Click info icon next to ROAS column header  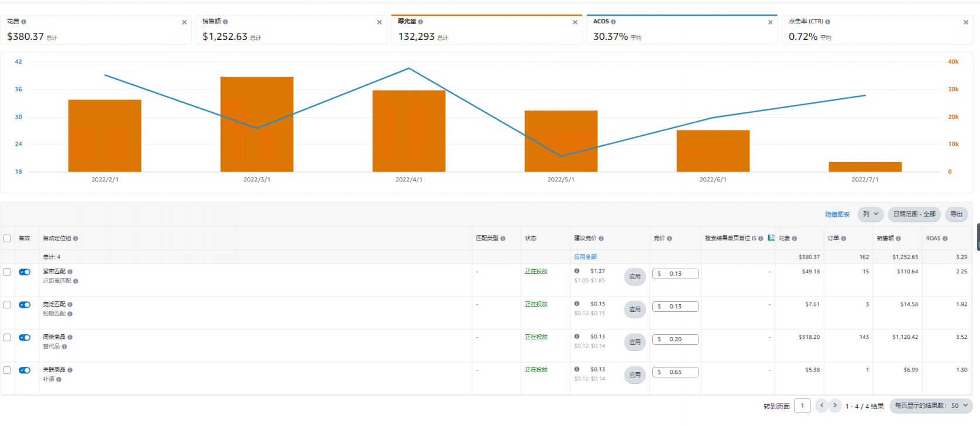pos(945,239)
